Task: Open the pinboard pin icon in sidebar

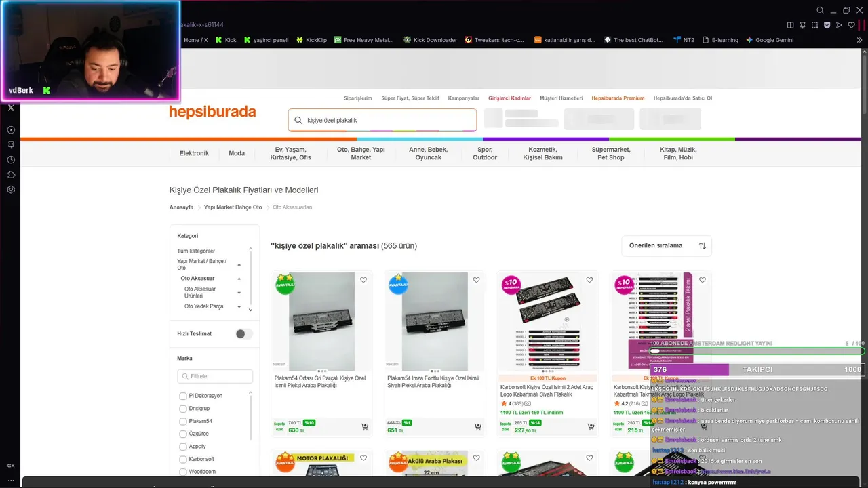Action: (x=11, y=144)
